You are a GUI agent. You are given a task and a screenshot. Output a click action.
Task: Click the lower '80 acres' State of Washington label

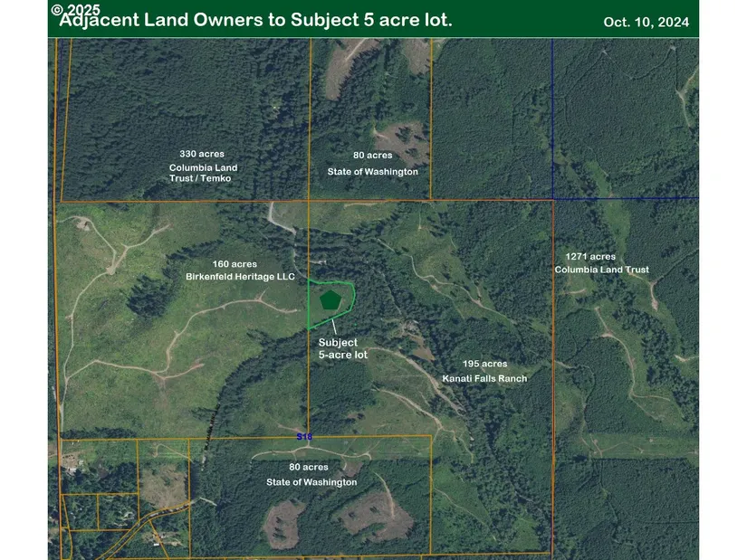point(311,474)
